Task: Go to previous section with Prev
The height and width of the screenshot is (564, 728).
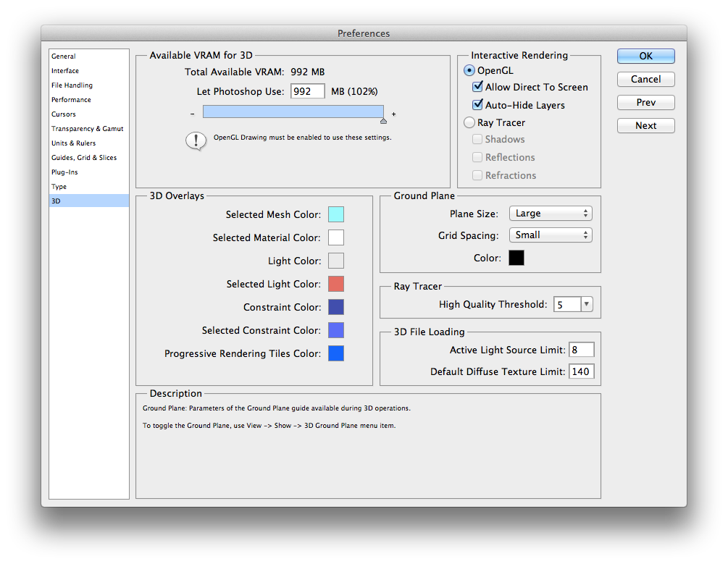Action: click(646, 103)
